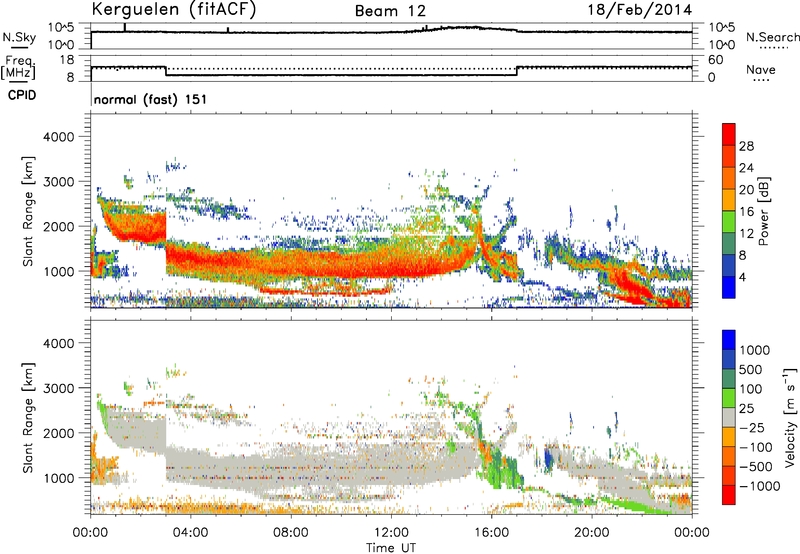
Task: Click the 'Nave' legend label
Action: [x=761, y=70]
